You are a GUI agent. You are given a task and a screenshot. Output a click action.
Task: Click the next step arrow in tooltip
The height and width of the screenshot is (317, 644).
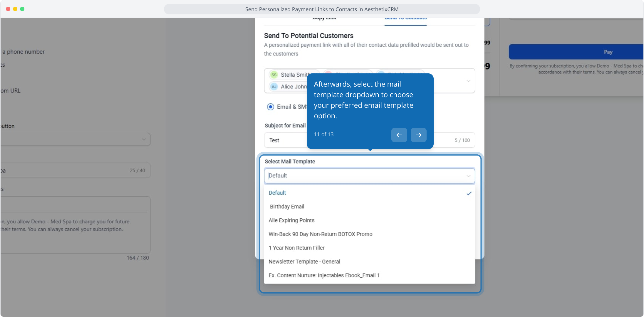coord(418,135)
